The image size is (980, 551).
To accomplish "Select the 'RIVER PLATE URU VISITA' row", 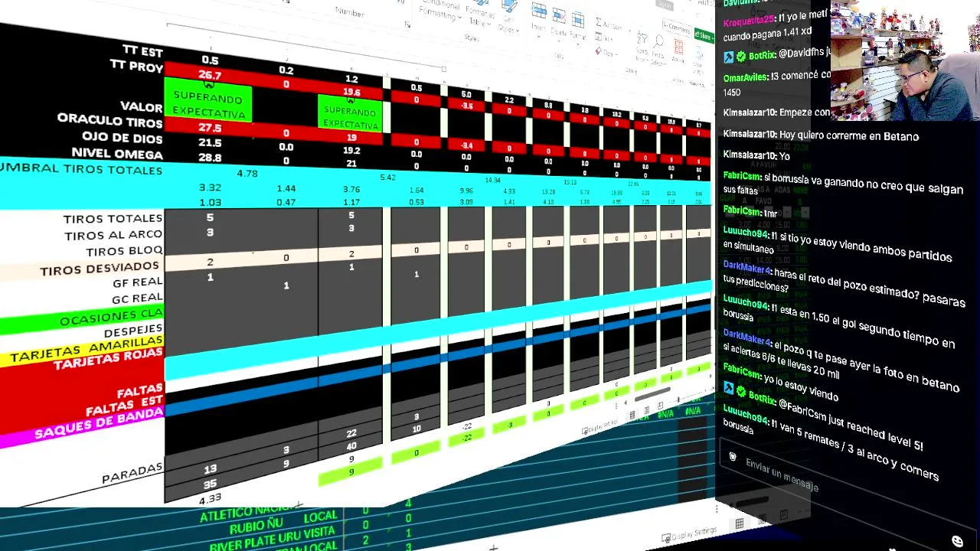I will (273, 538).
